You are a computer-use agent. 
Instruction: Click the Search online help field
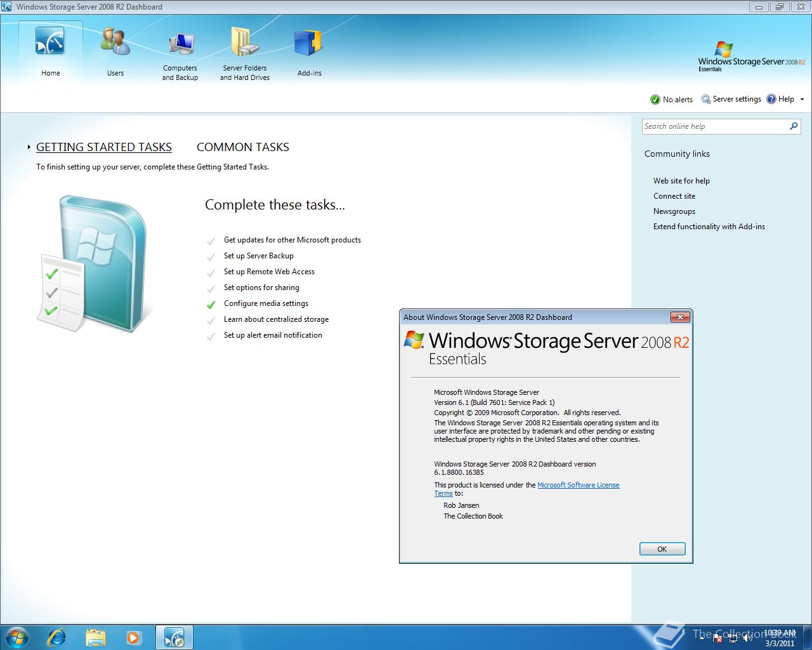[x=715, y=126]
